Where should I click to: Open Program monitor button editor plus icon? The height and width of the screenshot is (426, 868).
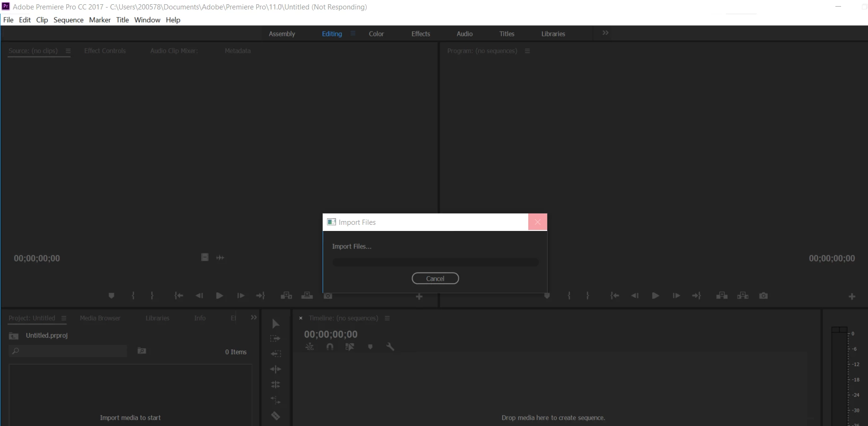(852, 297)
